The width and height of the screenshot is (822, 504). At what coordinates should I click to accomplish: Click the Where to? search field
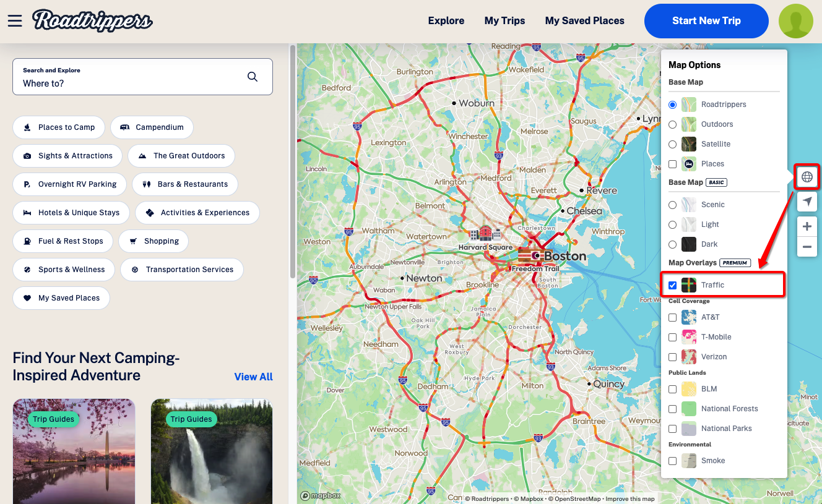pos(142,77)
